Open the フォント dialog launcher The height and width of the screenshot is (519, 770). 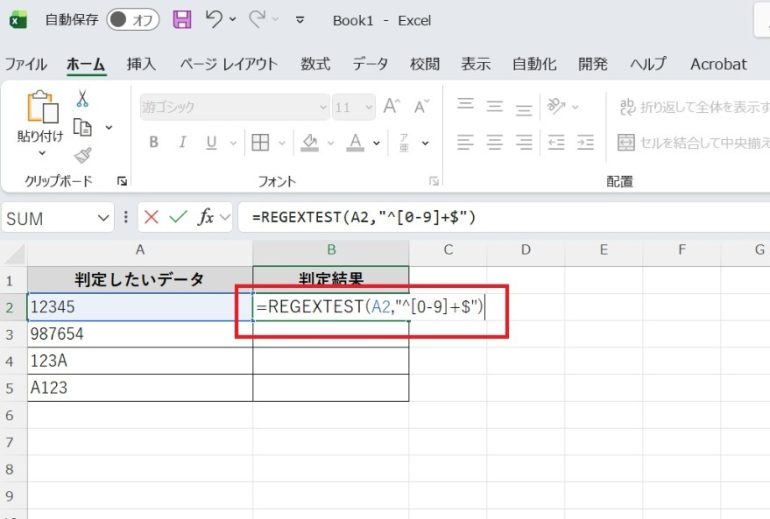[x=434, y=182]
